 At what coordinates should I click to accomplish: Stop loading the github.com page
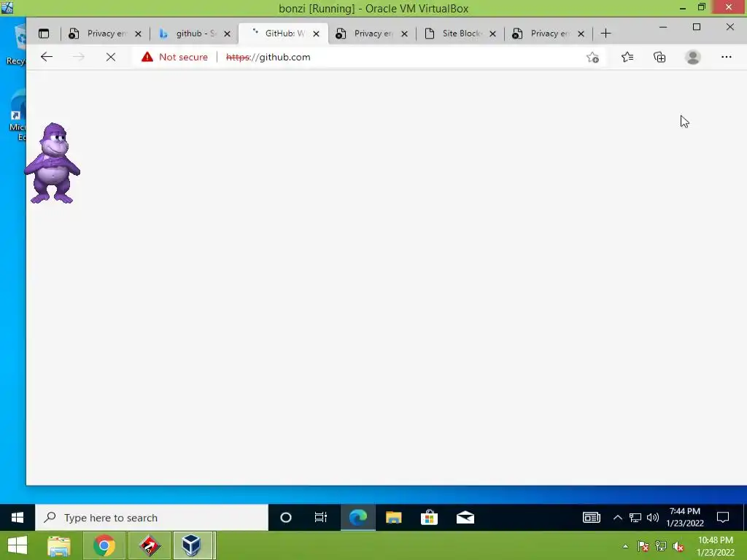tap(111, 57)
